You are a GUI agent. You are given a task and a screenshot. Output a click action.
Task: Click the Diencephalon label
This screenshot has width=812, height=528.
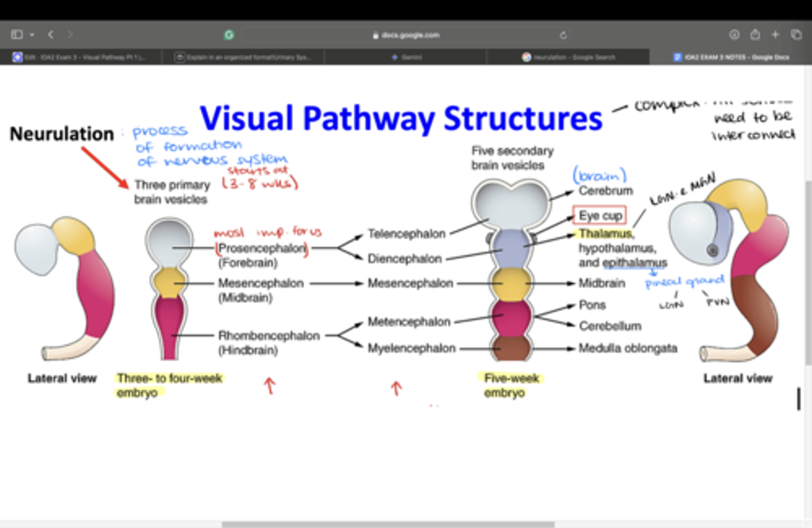click(404, 258)
